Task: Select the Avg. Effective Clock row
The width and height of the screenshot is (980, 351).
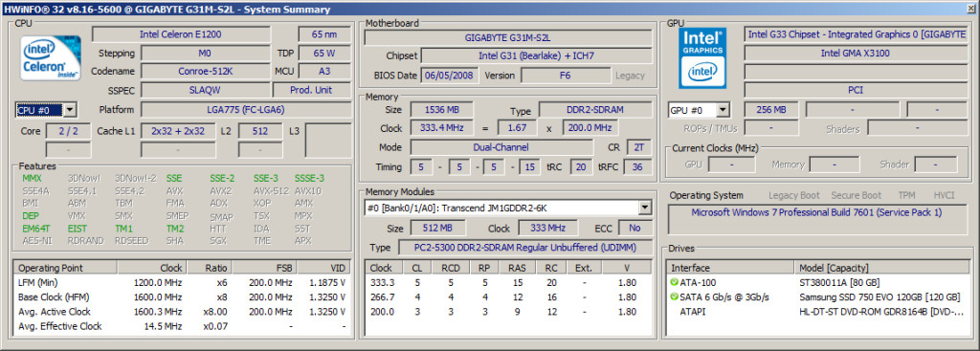Action: coord(183,326)
